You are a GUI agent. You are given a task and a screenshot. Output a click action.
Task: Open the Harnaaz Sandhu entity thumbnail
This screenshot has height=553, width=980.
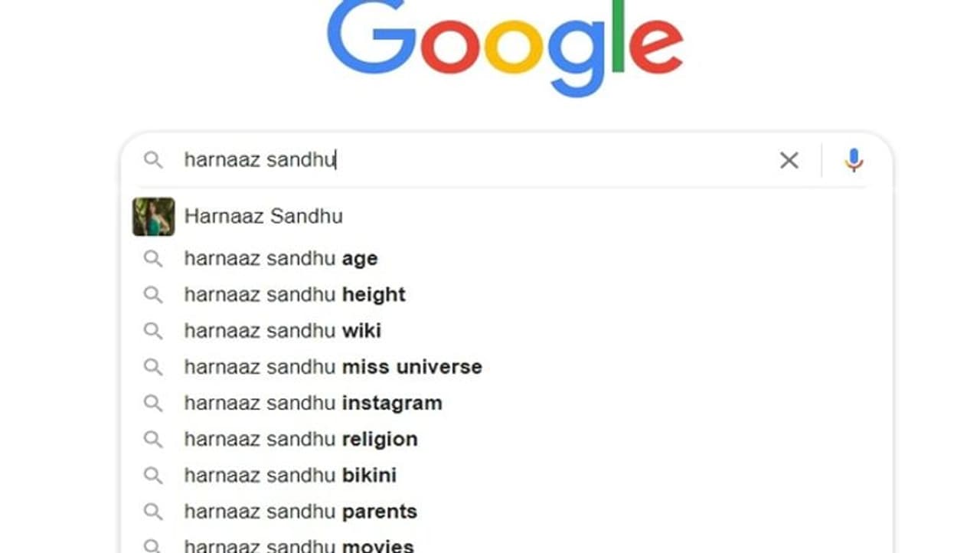153,217
